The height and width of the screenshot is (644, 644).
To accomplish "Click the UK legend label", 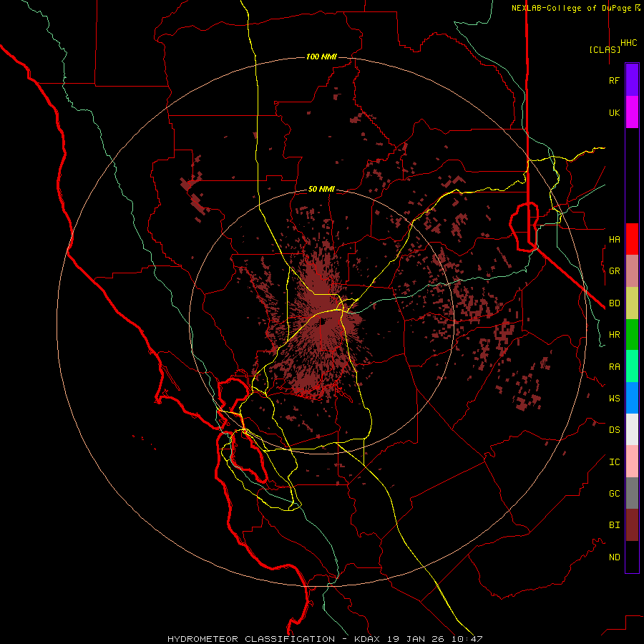I will (614, 112).
